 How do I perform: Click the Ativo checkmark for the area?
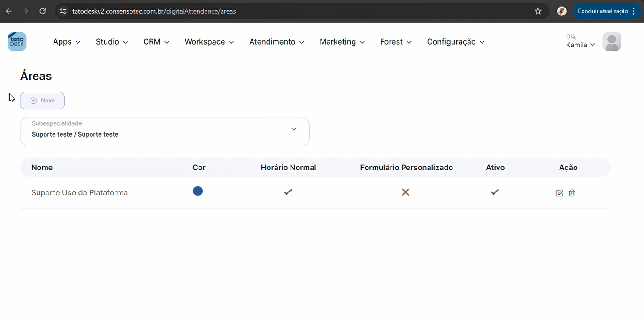coord(494,192)
